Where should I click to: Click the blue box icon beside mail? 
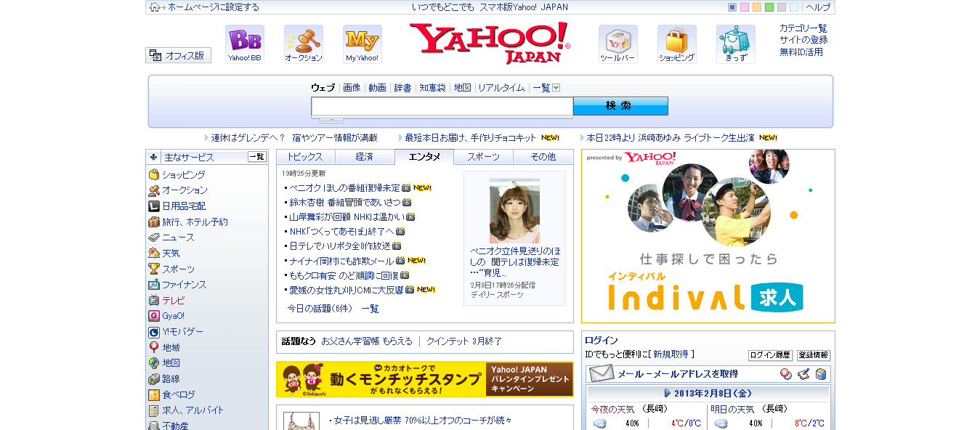pyautogui.click(x=821, y=374)
